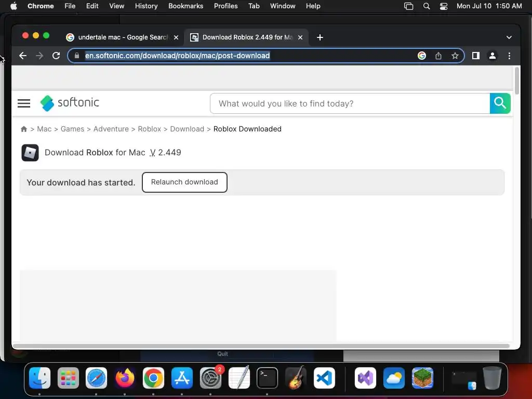
Task: Open the Softonic hamburger menu
Action: pos(24,103)
